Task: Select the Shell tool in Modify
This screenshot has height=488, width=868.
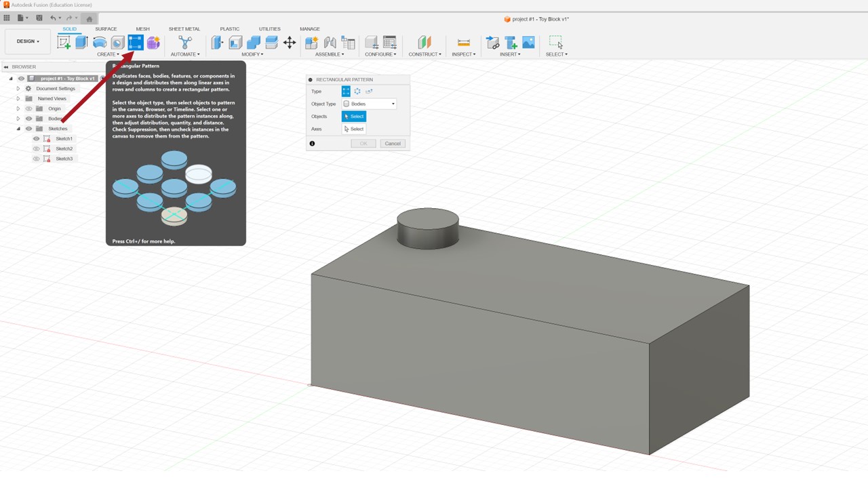Action: pos(235,43)
